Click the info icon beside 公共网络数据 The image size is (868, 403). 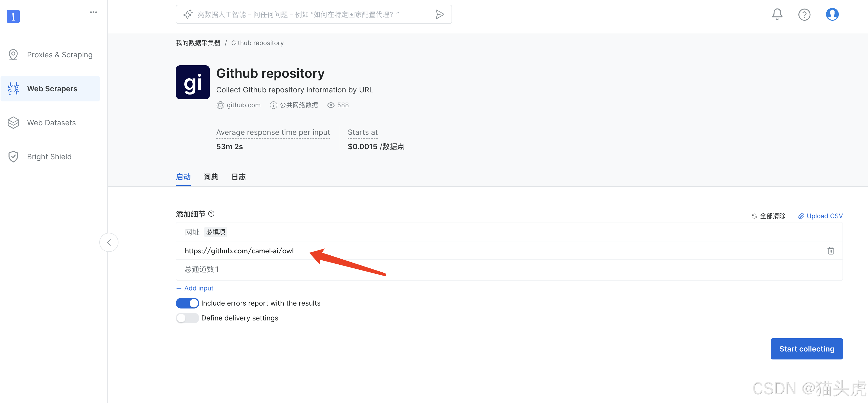(273, 105)
